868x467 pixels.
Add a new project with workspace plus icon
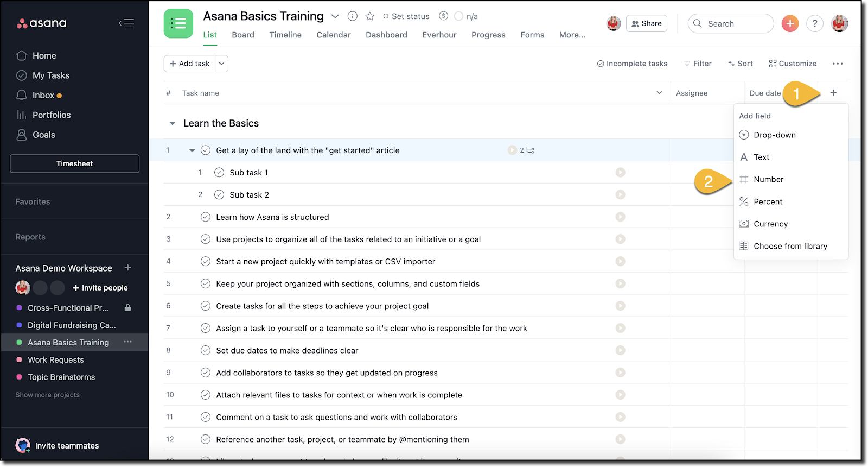click(x=128, y=268)
